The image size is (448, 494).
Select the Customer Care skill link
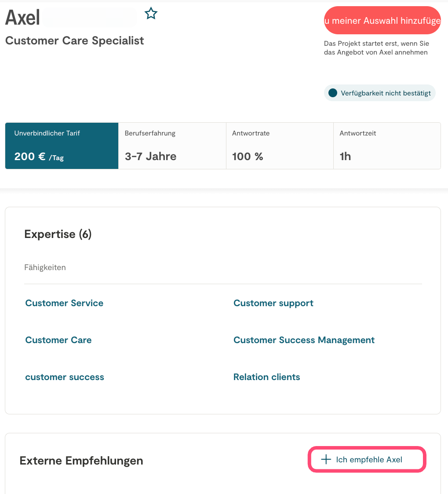click(58, 340)
